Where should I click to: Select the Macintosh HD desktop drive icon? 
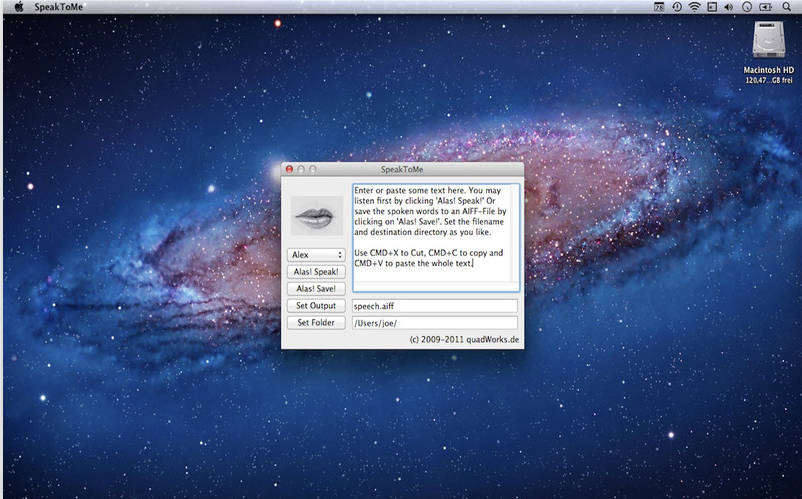pyautogui.click(x=768, y=40)
